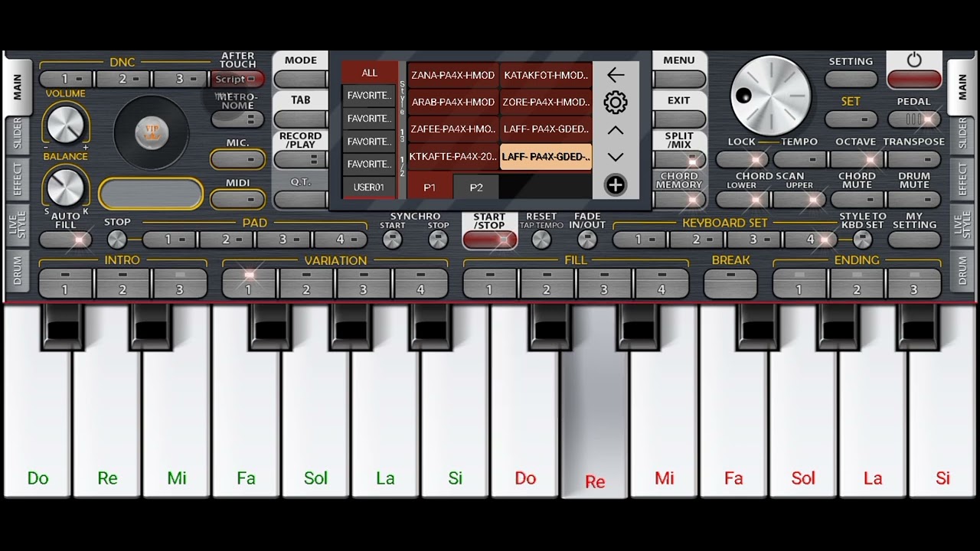
Task: Click the TAB button
Action: click(300, 119)
